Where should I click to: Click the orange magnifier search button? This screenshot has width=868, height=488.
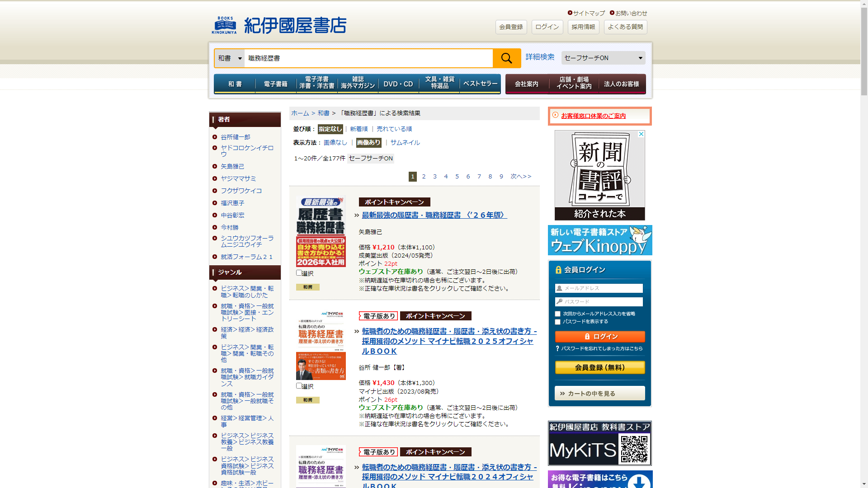[x=506, y=58]
